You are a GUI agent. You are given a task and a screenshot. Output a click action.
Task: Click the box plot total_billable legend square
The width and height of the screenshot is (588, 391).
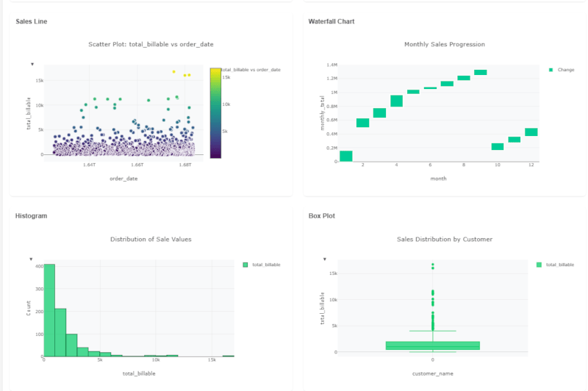click(x=539, y=265)
